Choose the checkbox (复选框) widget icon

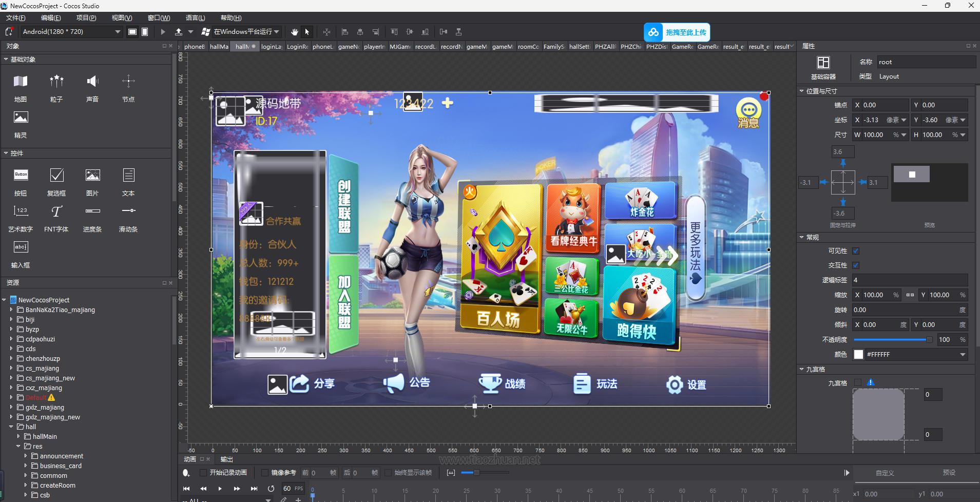click(x=56, y=176)
